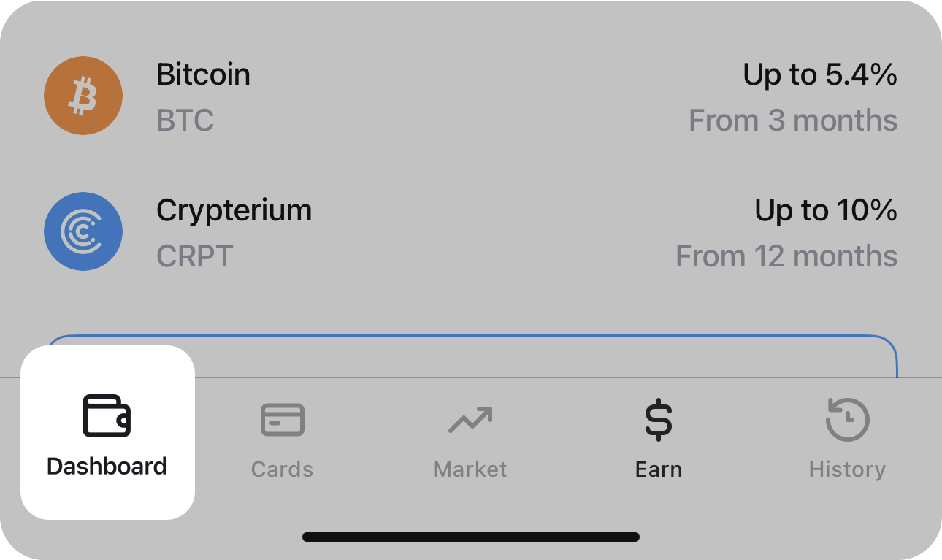Tap the From 3 months duration text
942x560 pixels.
793,120
